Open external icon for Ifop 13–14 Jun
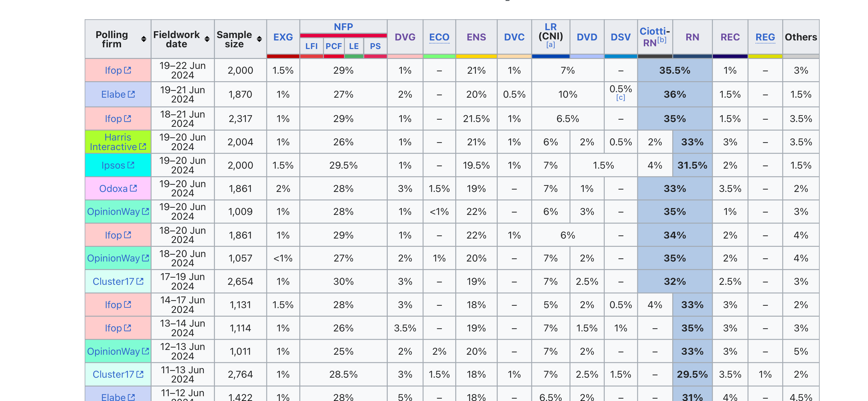 128,328
